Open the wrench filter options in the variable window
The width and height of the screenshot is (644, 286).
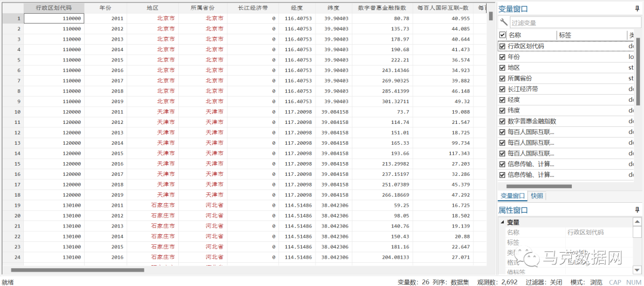point(503,22)
